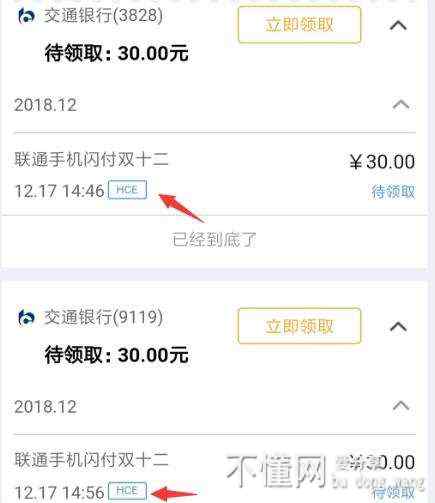
Task: Claim reward with 立即领取 for card 3828
Action: (x=299, y=25)
